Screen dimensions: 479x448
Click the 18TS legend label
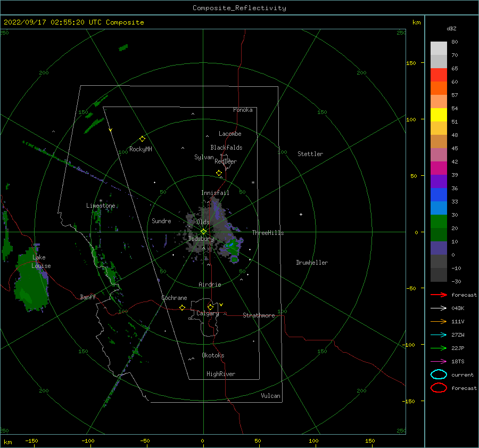point(458,362)
